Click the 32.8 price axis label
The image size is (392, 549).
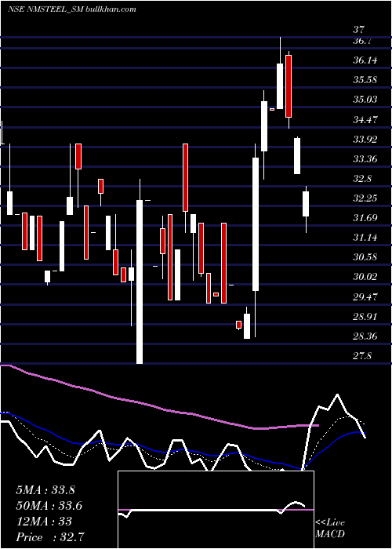362,179
